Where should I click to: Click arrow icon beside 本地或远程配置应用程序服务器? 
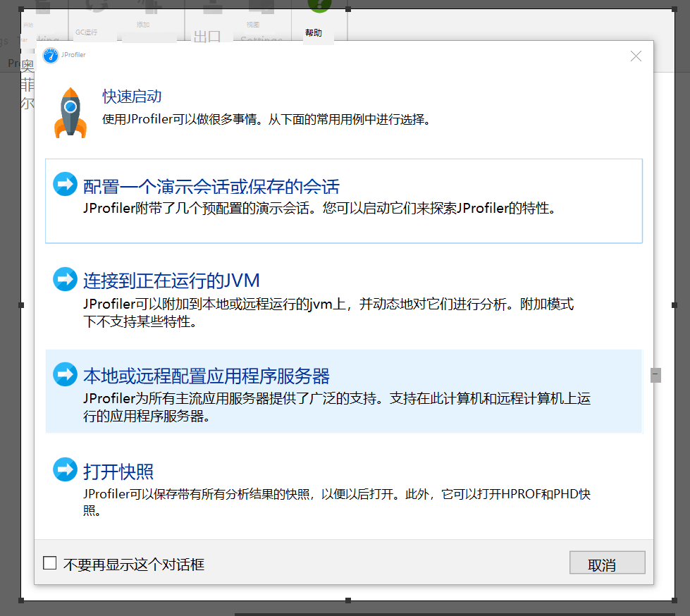coord(65,374)
